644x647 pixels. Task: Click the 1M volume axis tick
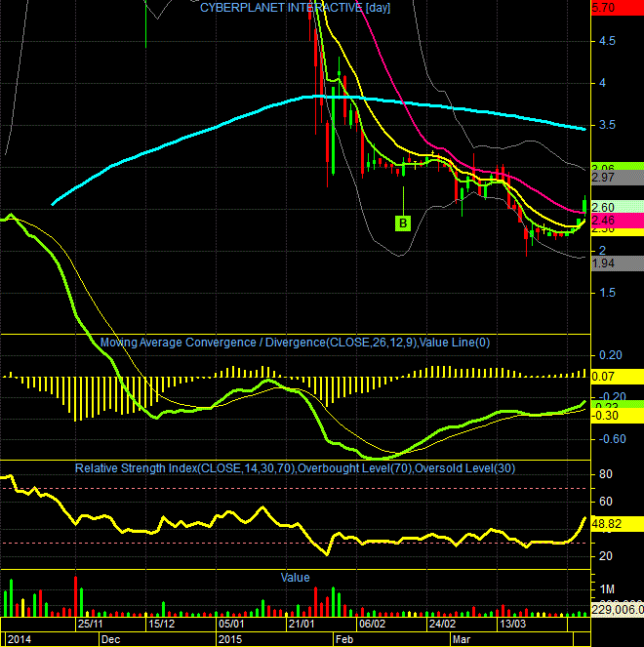click(x=607, y=589)
